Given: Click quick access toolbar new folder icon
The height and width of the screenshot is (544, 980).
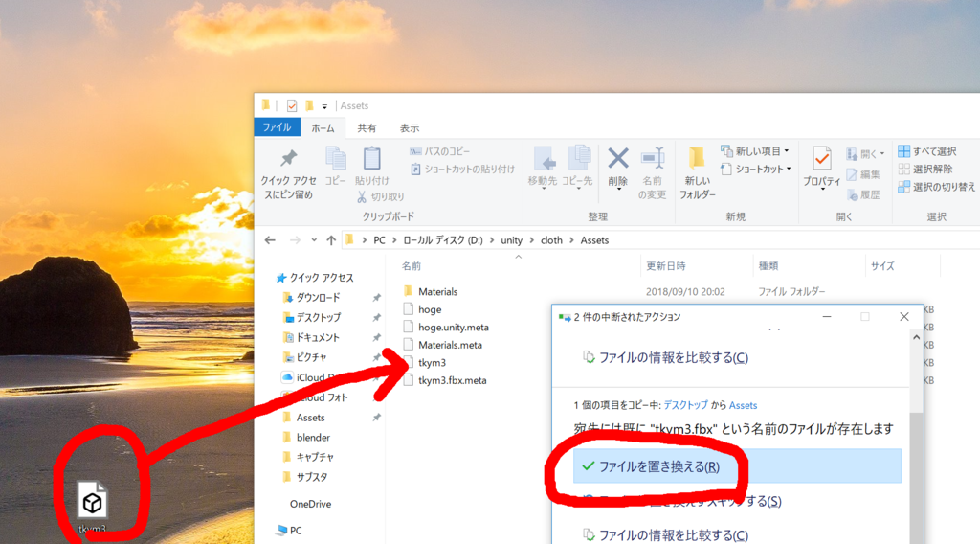Looking at the screenshot, I should point(309,105).
